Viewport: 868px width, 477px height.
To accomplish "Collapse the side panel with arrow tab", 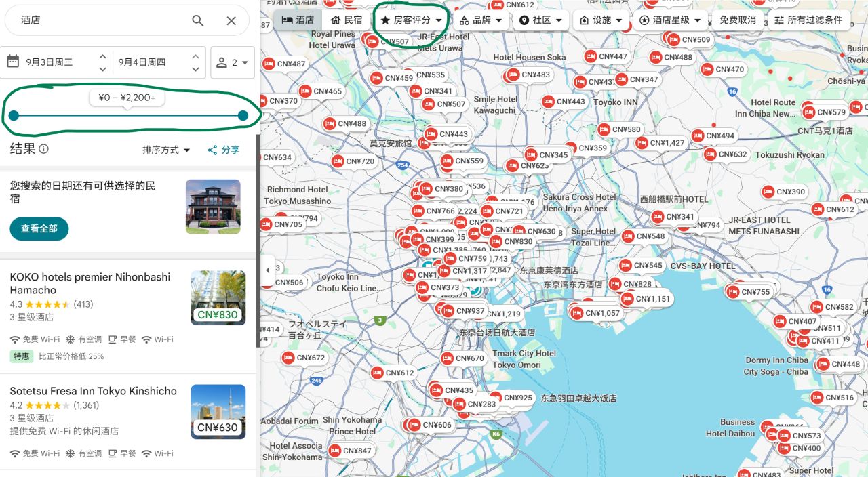I will [267, 270].
